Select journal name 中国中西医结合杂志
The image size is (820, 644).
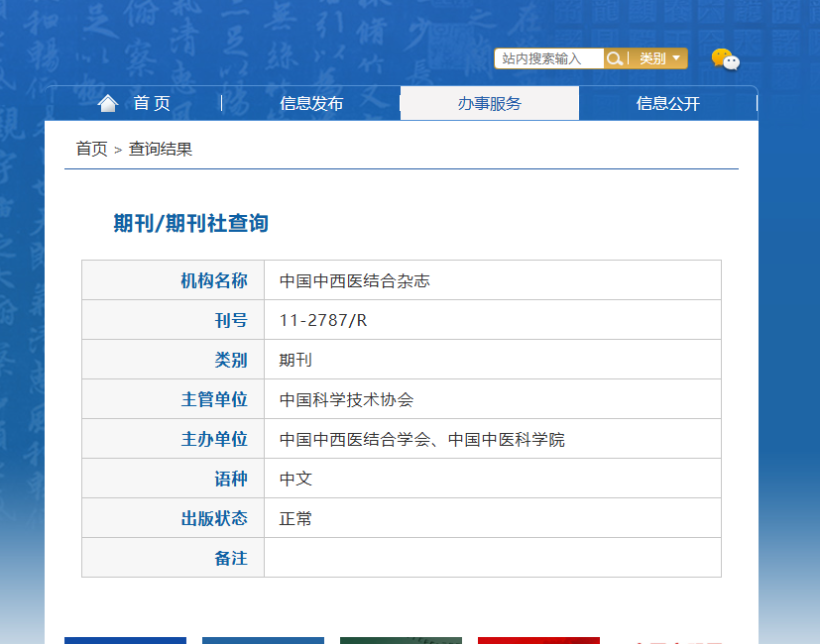355,280
